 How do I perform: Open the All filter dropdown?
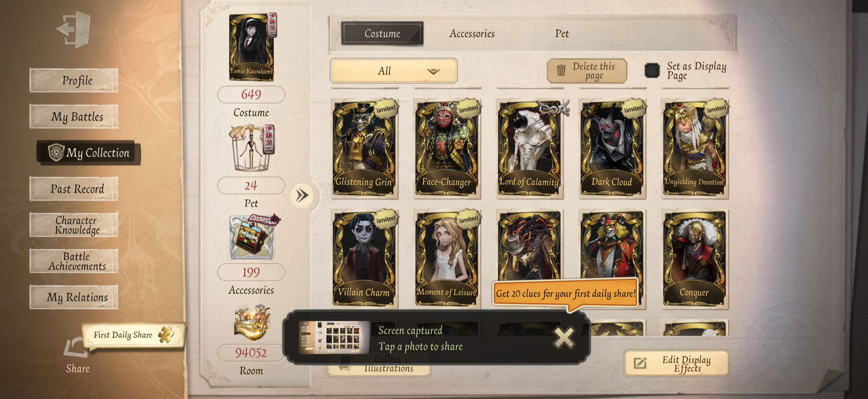(x=393, y=71)
